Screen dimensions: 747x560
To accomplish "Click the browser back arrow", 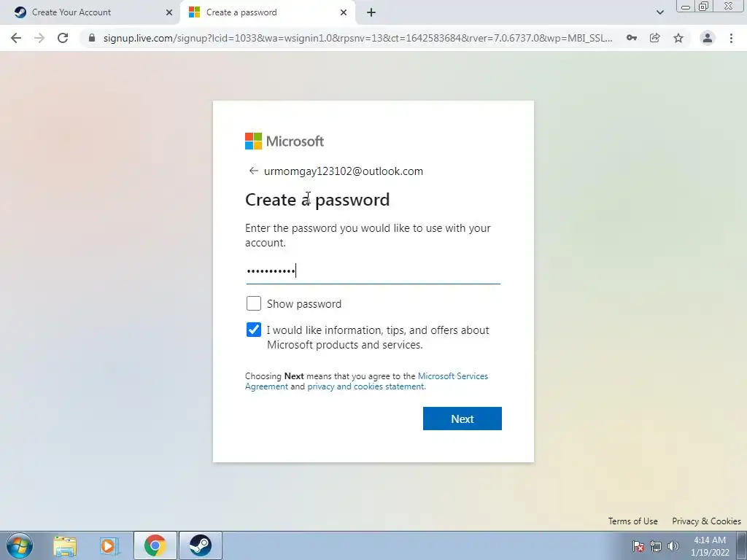I will [x=16, y=38].
